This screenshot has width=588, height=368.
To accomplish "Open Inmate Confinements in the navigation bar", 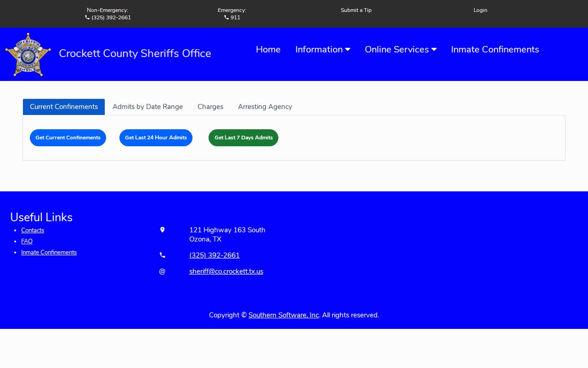I will tap(495, 50).
